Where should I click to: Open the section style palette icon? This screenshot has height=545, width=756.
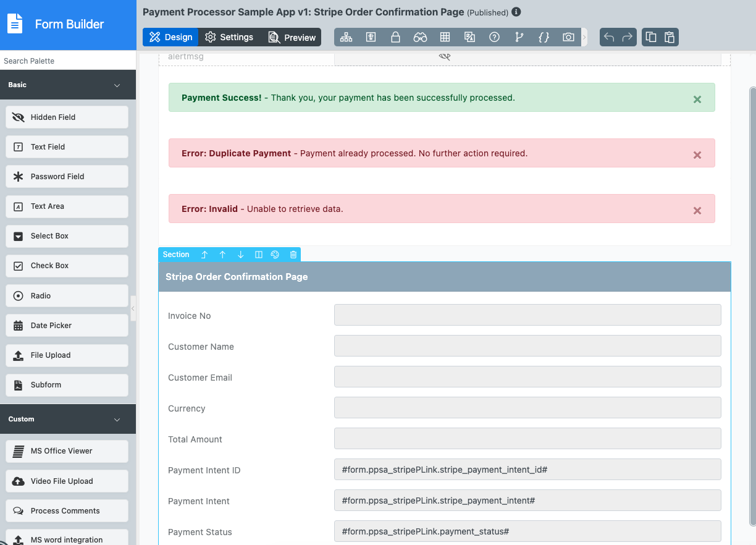coord(275,255)
